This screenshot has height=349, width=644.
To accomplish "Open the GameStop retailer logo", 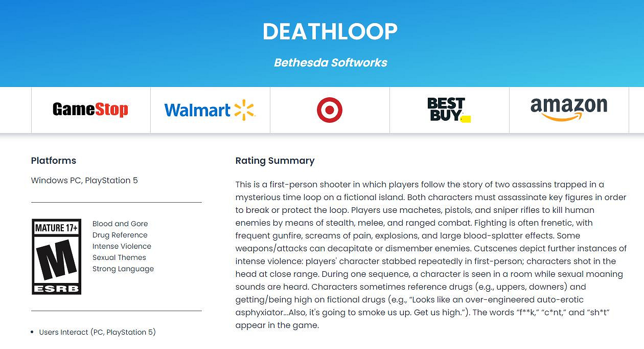I will coord(90,110).
